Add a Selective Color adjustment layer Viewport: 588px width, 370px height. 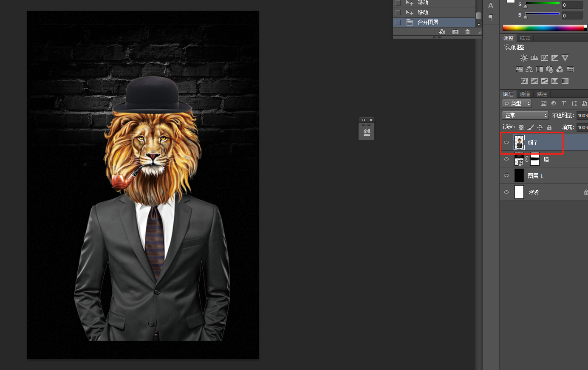click(555, 81)
